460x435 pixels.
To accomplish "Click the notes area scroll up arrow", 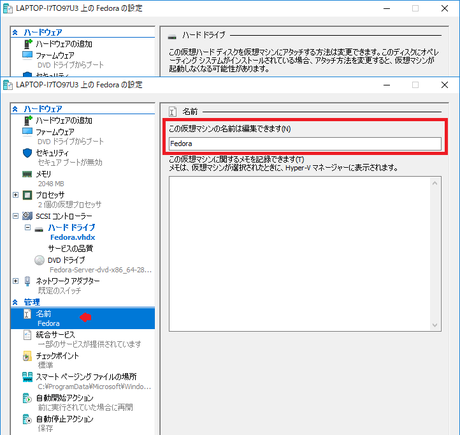I will point(435,183).
